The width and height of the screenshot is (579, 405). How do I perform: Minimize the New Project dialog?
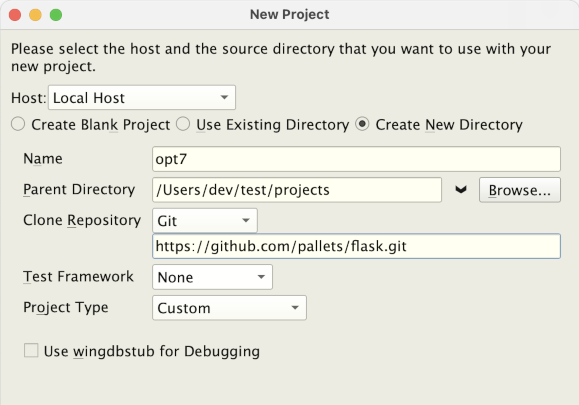tap(35, 15)
